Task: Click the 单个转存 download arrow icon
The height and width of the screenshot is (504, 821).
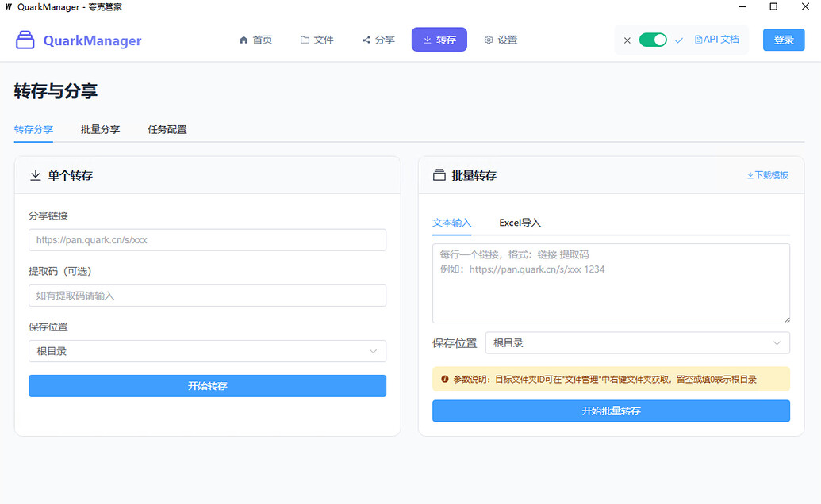Action: coord(35,175)
